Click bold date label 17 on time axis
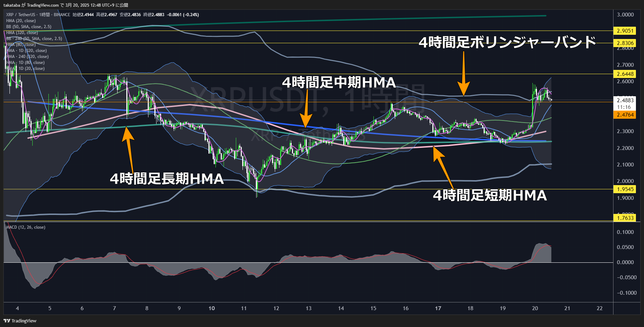The width and height of the screenshot is (644, 327). [x=438, y=308]
